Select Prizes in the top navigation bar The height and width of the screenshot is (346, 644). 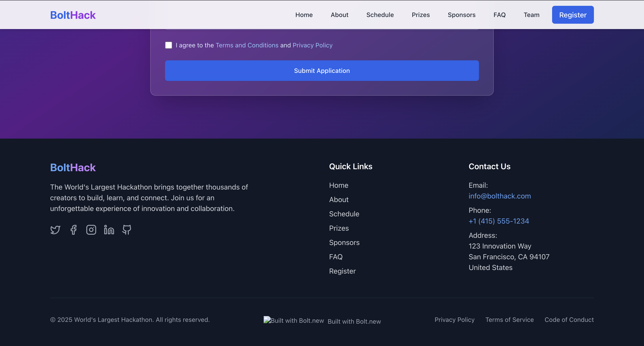point(420,15)
